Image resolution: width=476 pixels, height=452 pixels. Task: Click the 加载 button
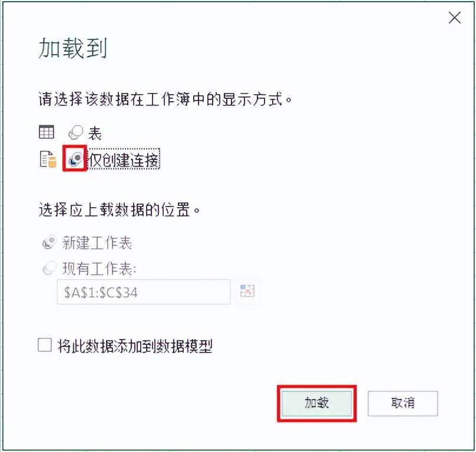pyautogui.click(x=316, y=404)
